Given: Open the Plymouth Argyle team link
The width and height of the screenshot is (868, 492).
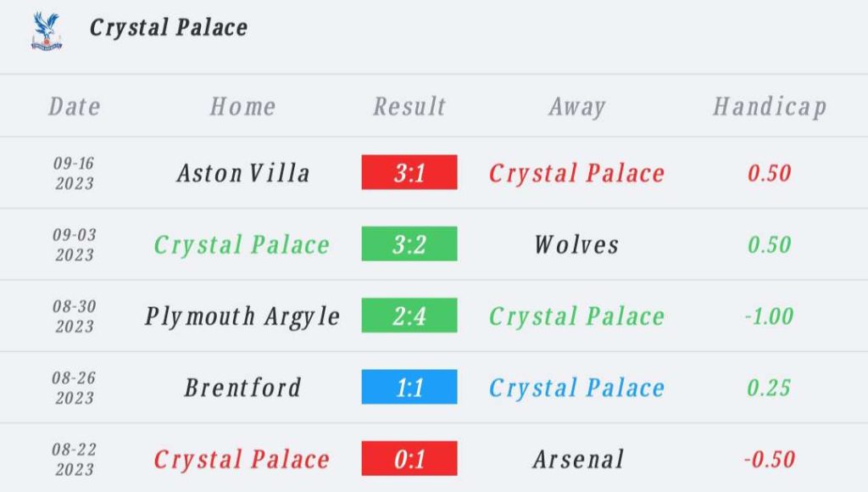Looking at the screenshot, I should point(242,316).
